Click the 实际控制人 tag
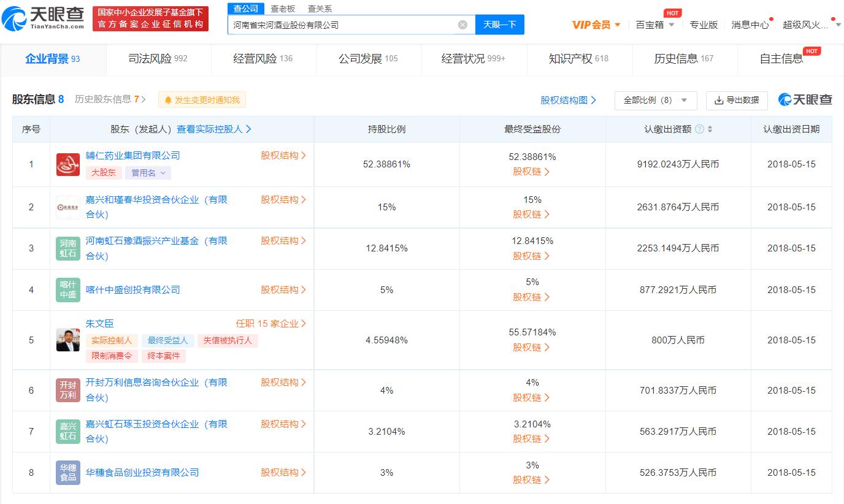The width and height of the screenshot is (844, 504). click(112, 341)
